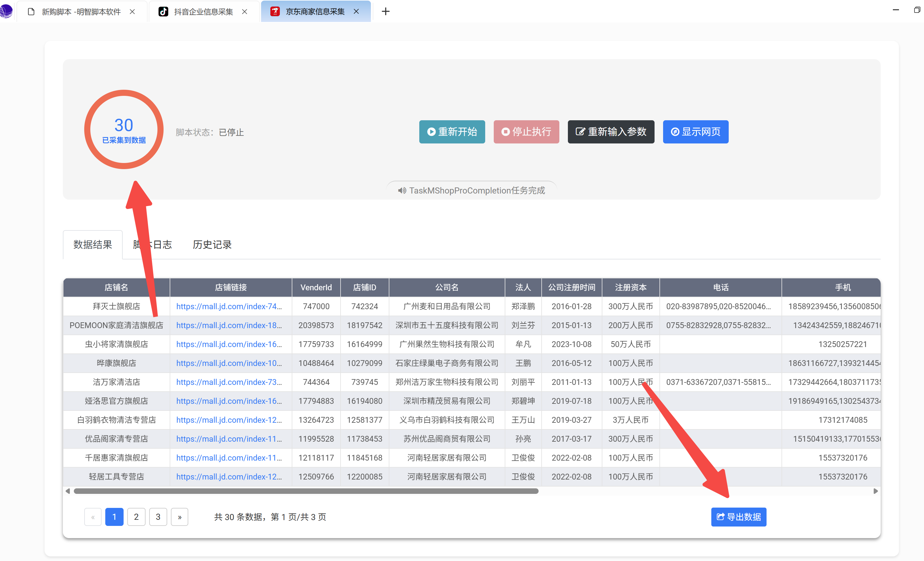
Task: Click the 重新输入参数 button
Action: click(611, 132)
